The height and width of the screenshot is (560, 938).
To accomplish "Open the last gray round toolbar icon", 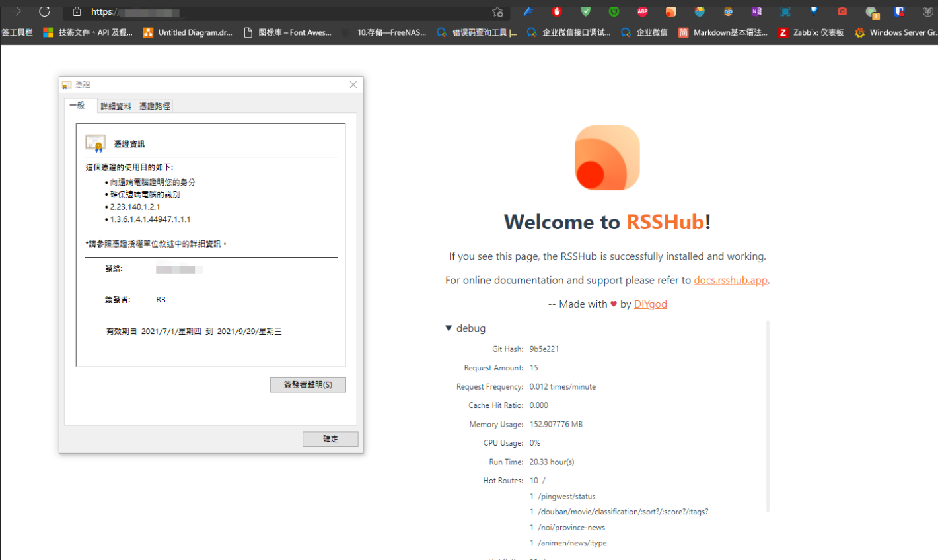I will (x=927, y=11).
